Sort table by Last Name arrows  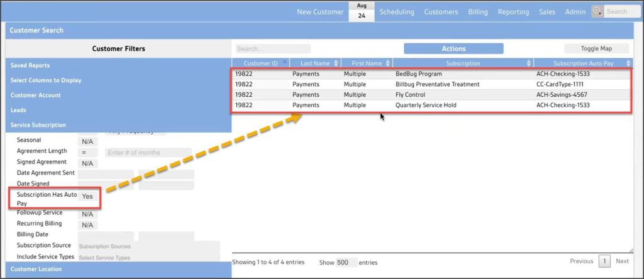point(336,63)
